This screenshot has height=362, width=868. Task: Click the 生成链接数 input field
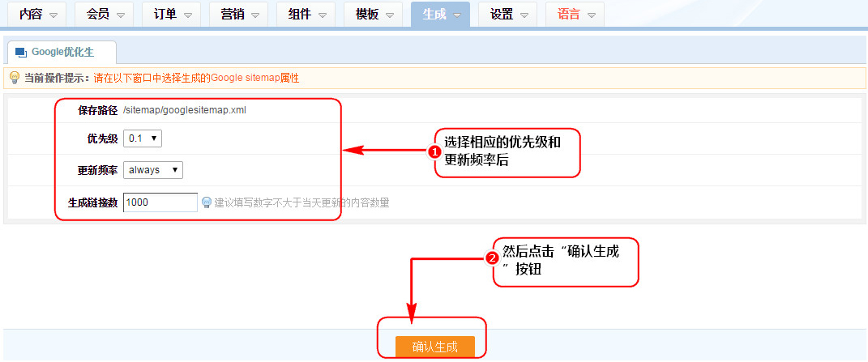160,202
